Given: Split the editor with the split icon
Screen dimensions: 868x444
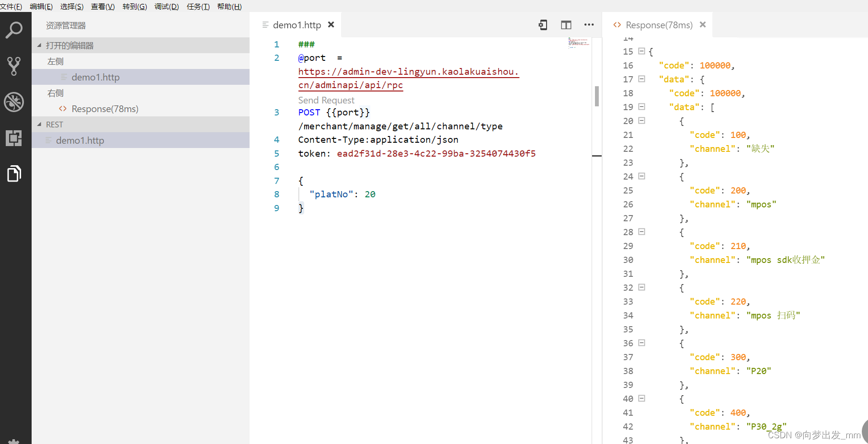Looking at the screenshot, I should (566, 25).
